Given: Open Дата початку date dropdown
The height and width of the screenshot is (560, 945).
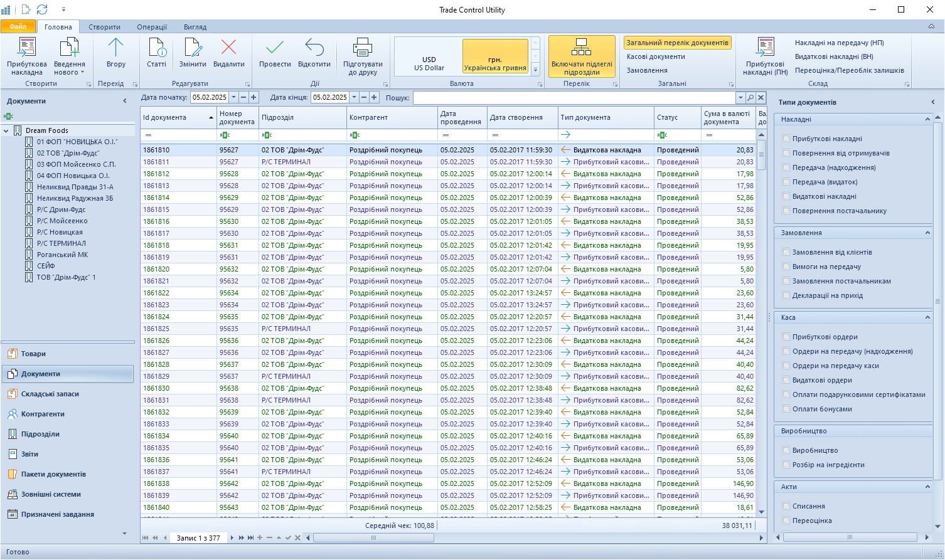Looking at the screenshot, I should 233,97.
